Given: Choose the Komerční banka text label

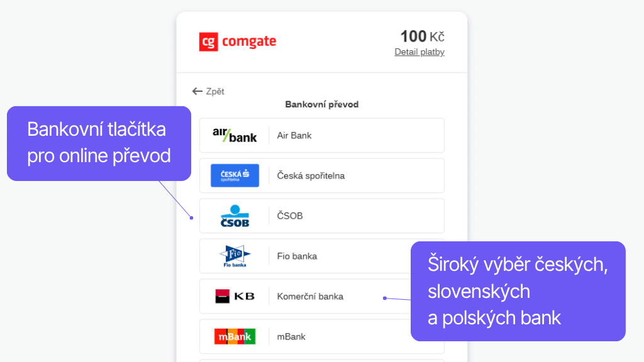Looking at the screenshot, I should (x=310, y=296).
